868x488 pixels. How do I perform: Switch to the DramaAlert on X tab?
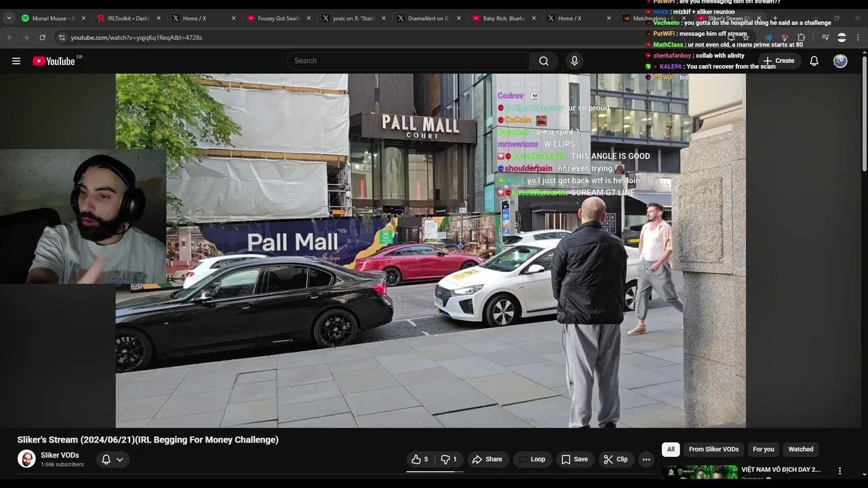tap(429, 18)
